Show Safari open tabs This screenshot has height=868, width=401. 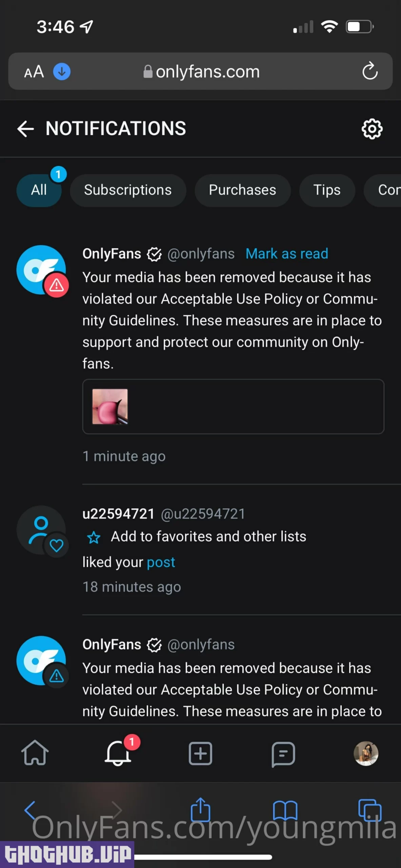[369, 810]
